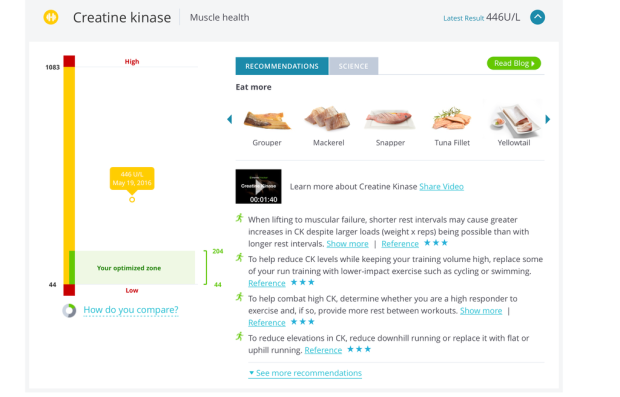Expand See more recommendations
The width and height of the screenshot is (620, 397).
click(x=305, y=373)
